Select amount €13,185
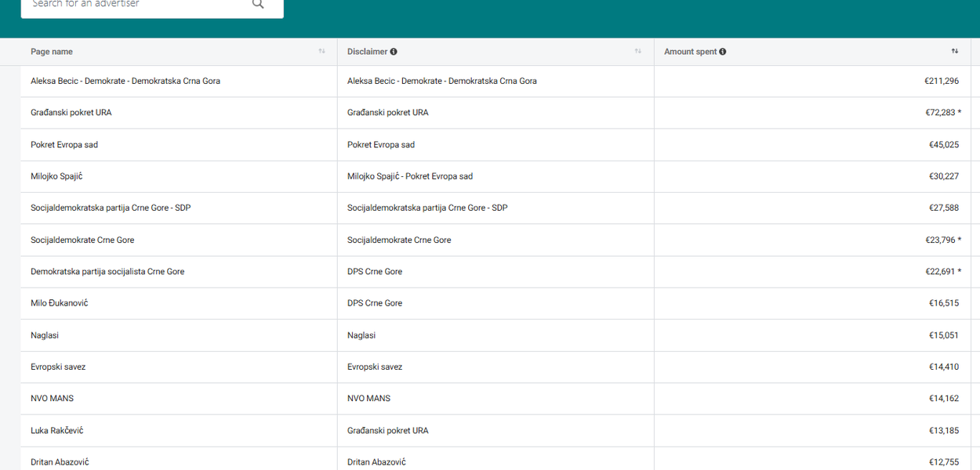 point(944,431)
